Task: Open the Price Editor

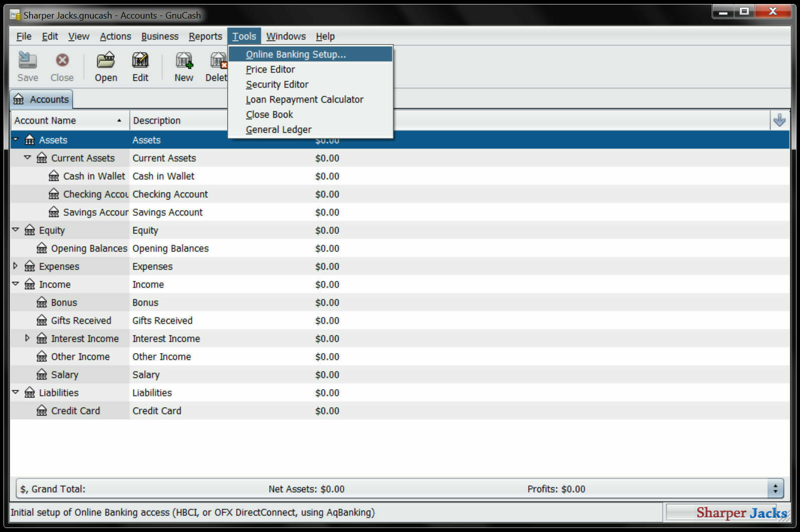Action: pyautogui.click(x=310, y=69)
